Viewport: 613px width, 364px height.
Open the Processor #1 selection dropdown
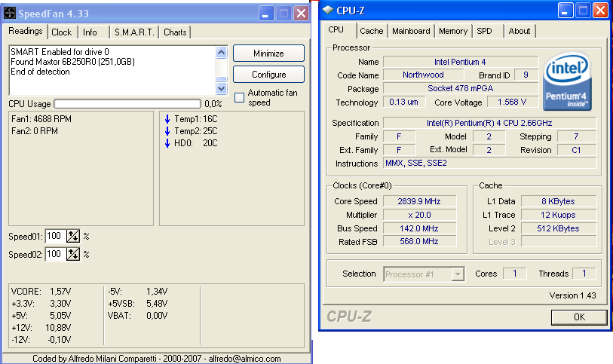click(425, 274)
